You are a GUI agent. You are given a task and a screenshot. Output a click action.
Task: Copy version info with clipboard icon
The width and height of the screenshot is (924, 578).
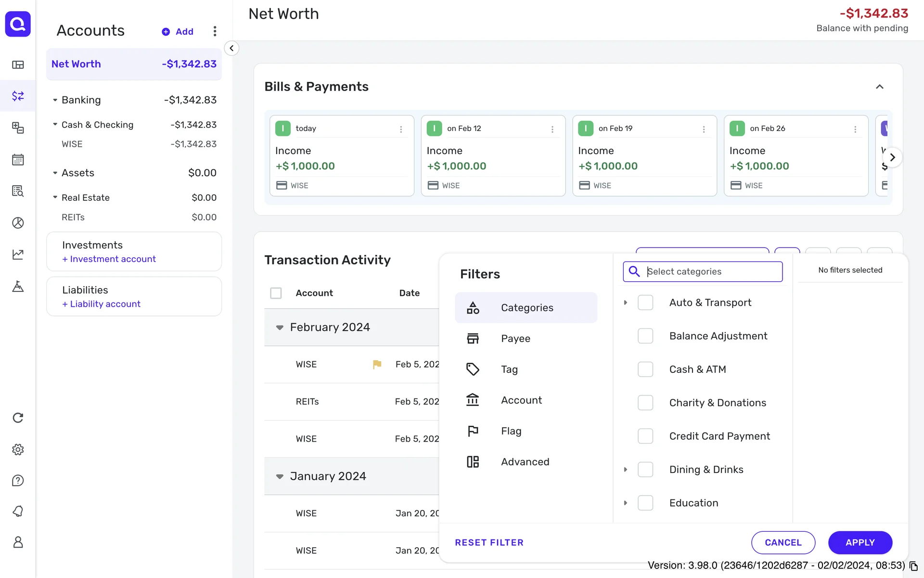[x=913, y=566]
